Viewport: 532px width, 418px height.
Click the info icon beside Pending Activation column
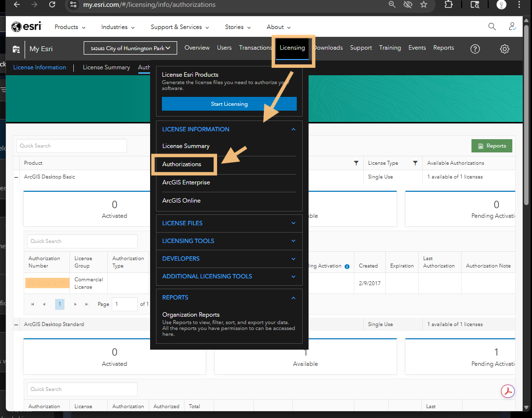(x=347, y=267)
